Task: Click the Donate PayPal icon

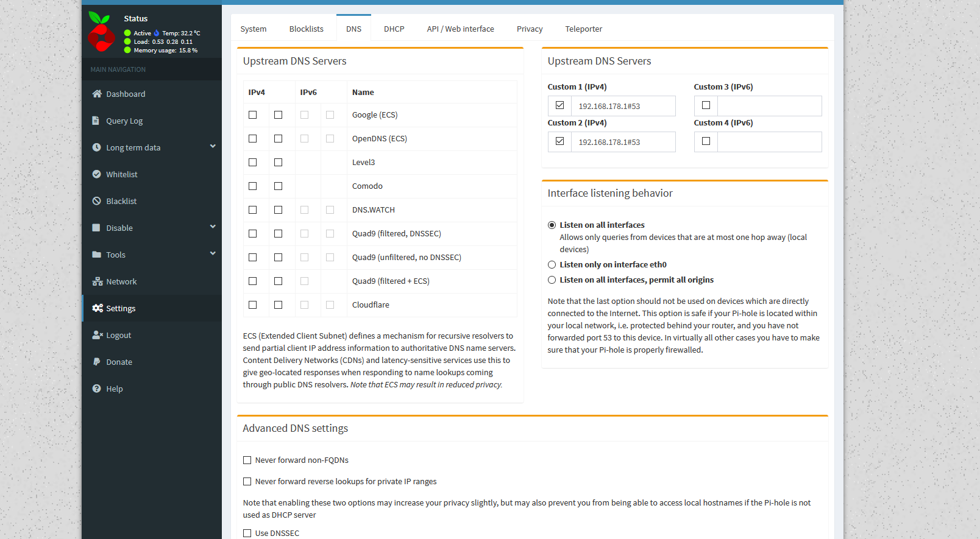Action: [x=96, y=362]
